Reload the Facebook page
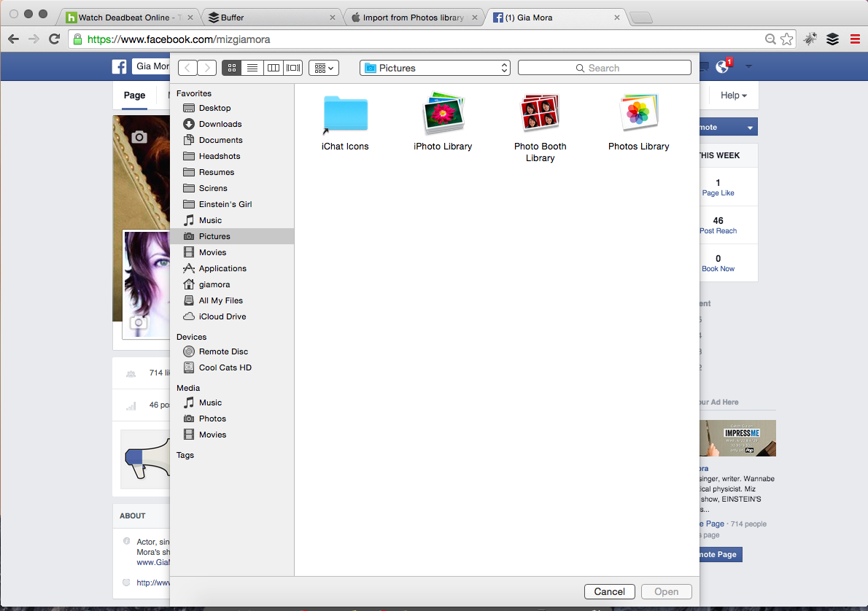Image resolution: width=868 pixels, height=611 pixels. (54, 39)
